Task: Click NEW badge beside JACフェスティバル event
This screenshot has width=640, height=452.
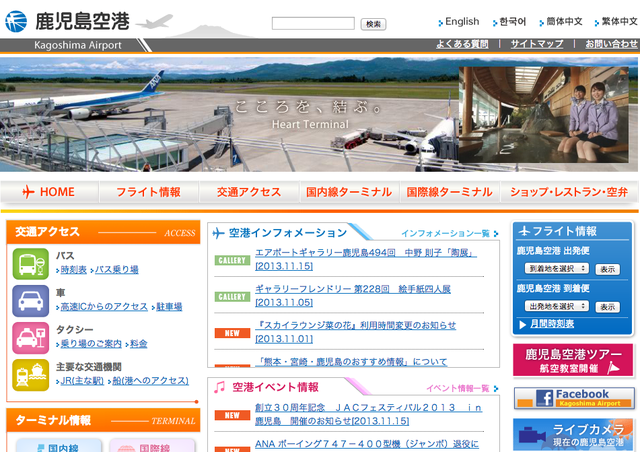Action: pos(232,415)
